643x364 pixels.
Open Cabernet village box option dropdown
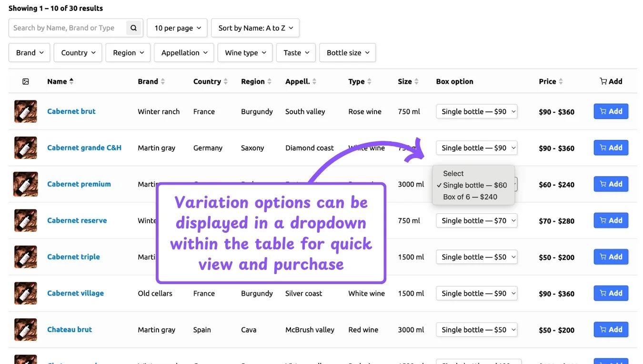tap(477, 293)
